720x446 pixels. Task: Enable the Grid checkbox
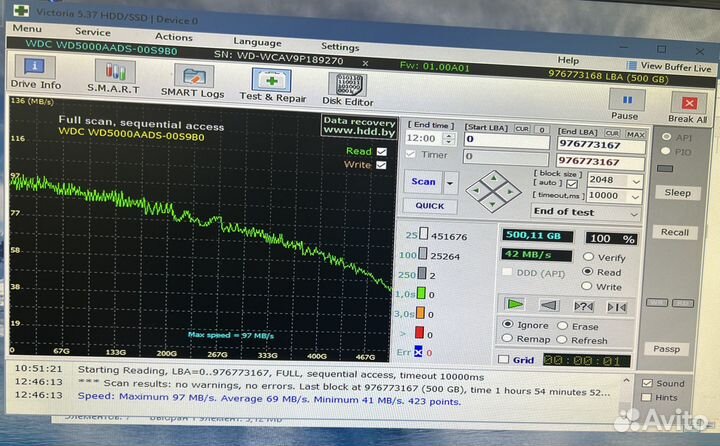pyautogui.click(x=503, y=360)
